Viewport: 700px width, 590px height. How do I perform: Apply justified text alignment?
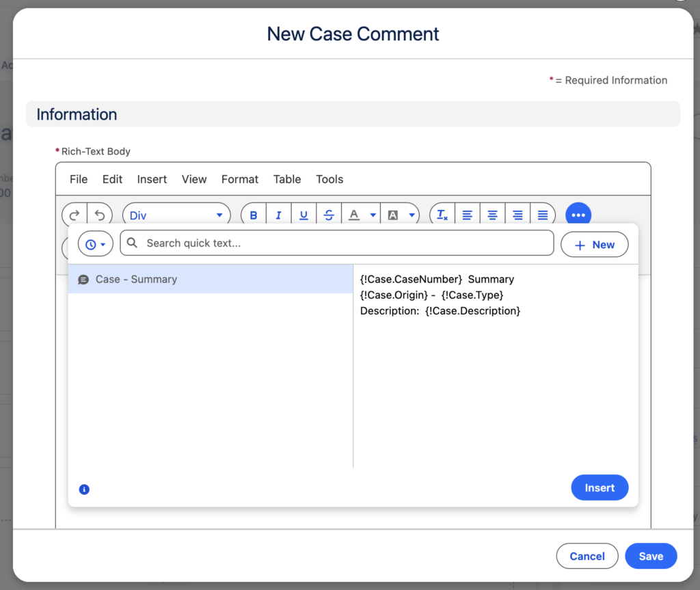point(543,214)
